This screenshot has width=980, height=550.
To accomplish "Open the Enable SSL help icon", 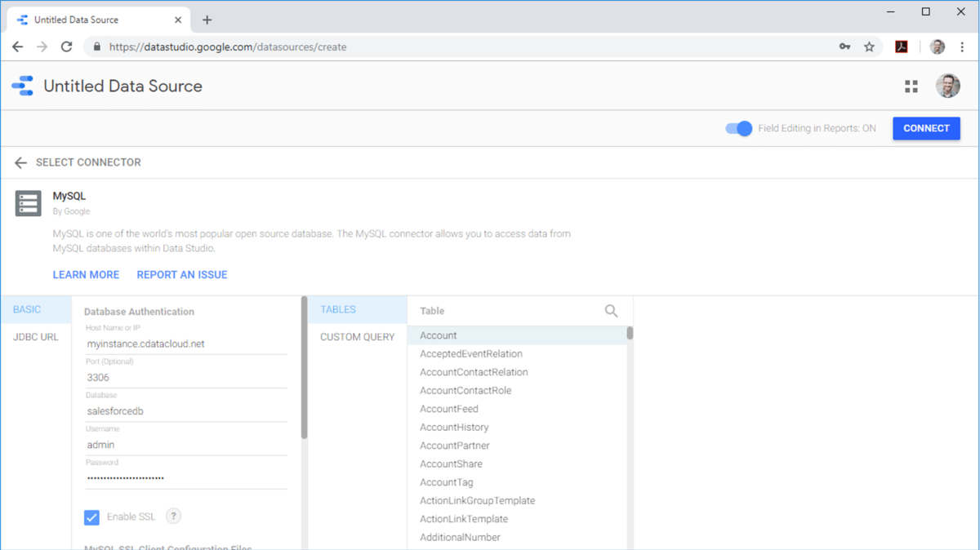I will click(x=173, y=516).
